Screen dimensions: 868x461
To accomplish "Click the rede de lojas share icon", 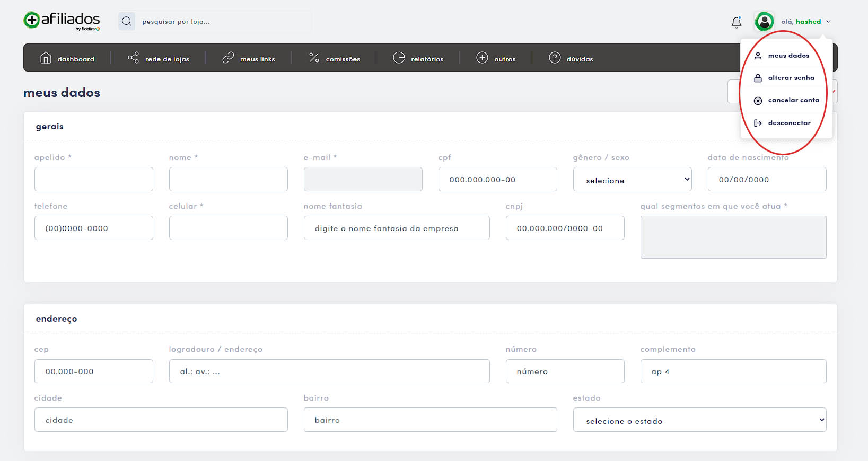I will pos(133,58).
